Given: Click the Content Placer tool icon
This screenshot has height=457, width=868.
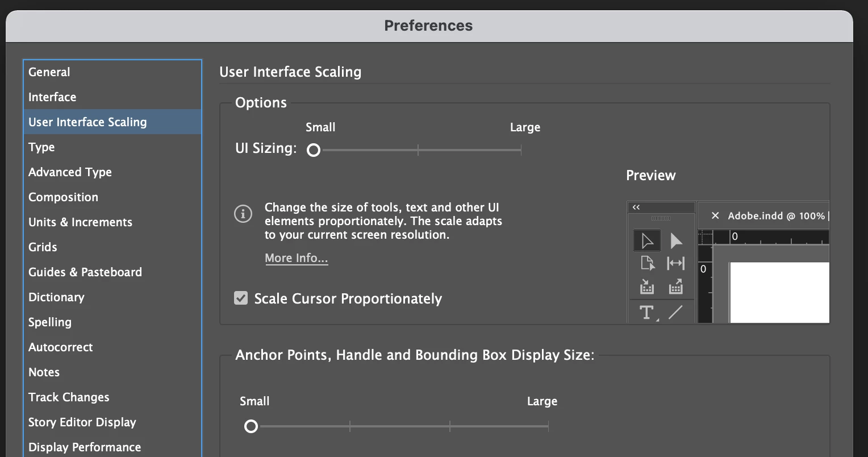Looking at the screenshot, I should (675, 287).
